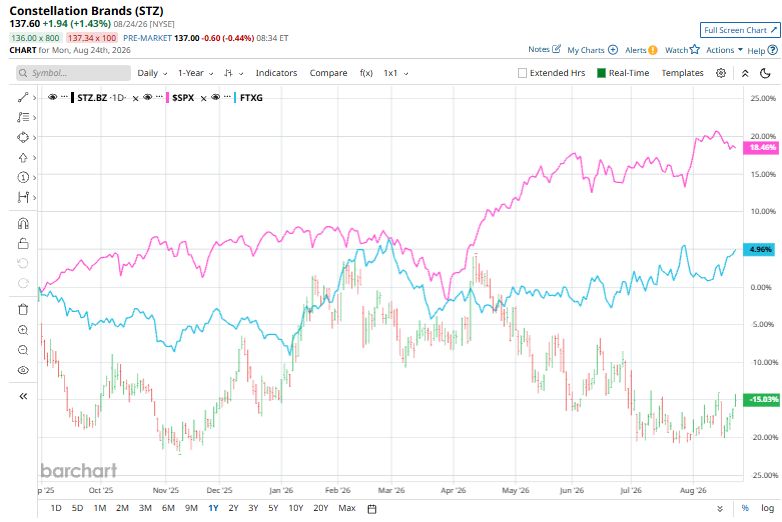Open the 1x1 grid layout dropdown
This screenshot has height=522, width=782.
396,73
